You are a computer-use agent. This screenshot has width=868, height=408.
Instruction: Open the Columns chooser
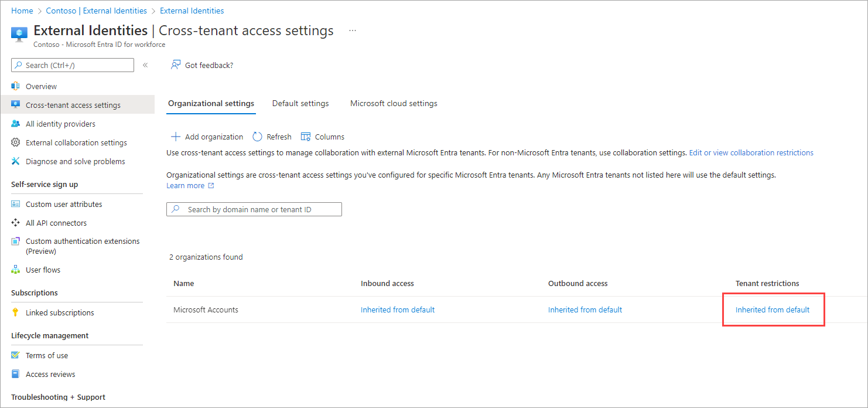click(x=323, y=137)
